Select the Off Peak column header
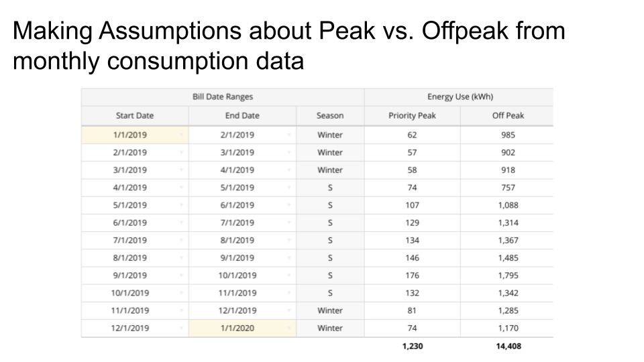Viewport: 644px width, 362px height. (508, 116)
